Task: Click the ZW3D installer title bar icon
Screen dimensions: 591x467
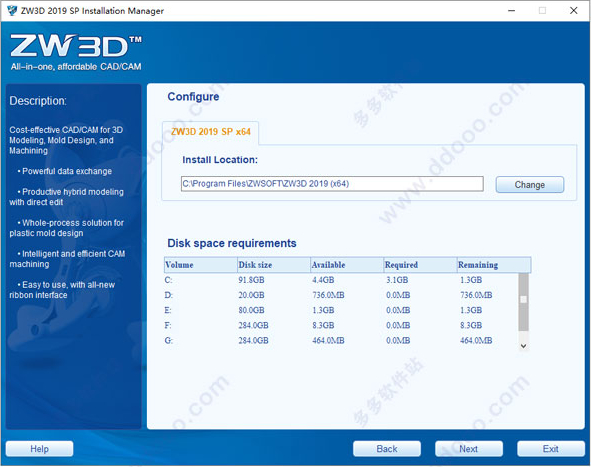Action: tap(12, 10)
